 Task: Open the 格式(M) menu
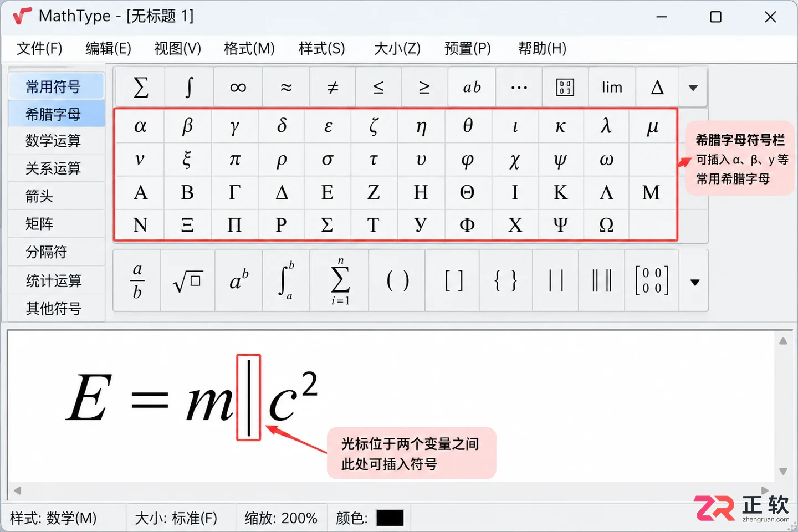click(x=249, y=48)
